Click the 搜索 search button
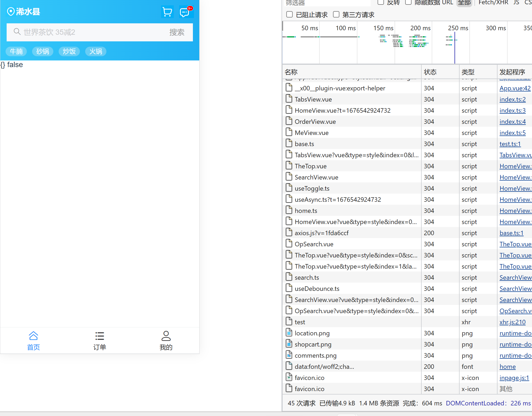Screen dimensions: 532x416 (177, 32)
